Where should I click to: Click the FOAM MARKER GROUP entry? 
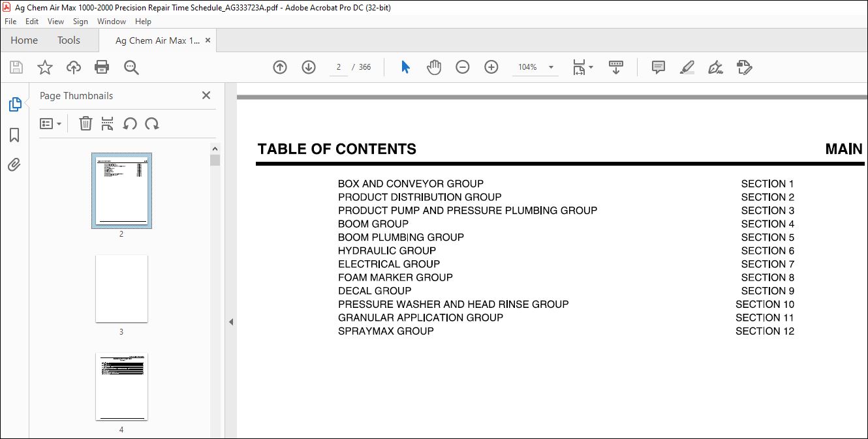click(395, 277)
